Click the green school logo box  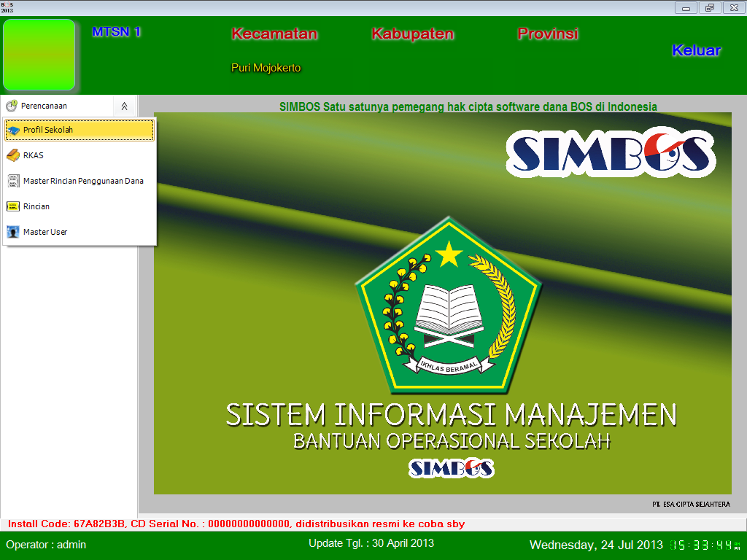coord(39,55)
